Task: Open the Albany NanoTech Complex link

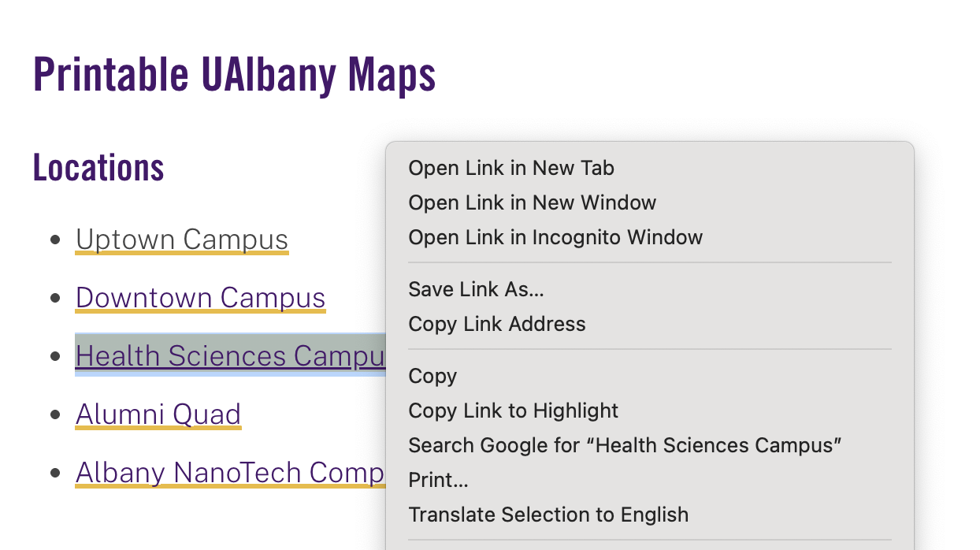Action: [x=229, y=472]
